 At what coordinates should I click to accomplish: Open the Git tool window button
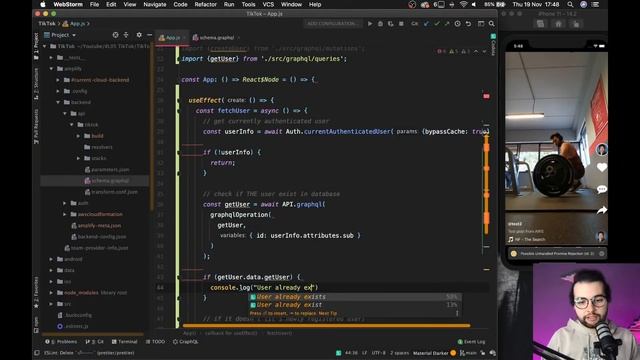click(95, 342)
